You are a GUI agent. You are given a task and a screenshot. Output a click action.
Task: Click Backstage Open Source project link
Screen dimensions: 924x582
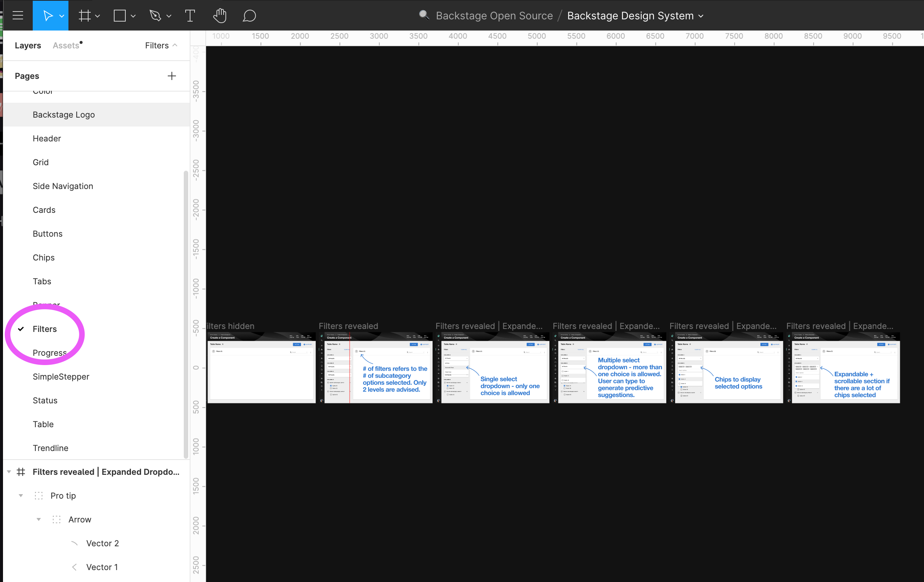pos(494,16)
